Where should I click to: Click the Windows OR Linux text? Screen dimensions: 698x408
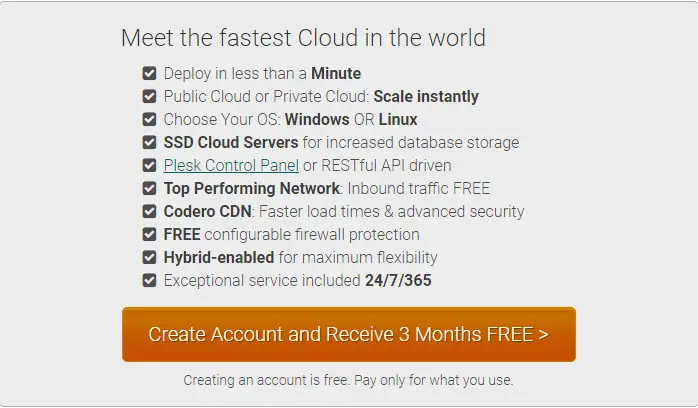click(351, 119)
